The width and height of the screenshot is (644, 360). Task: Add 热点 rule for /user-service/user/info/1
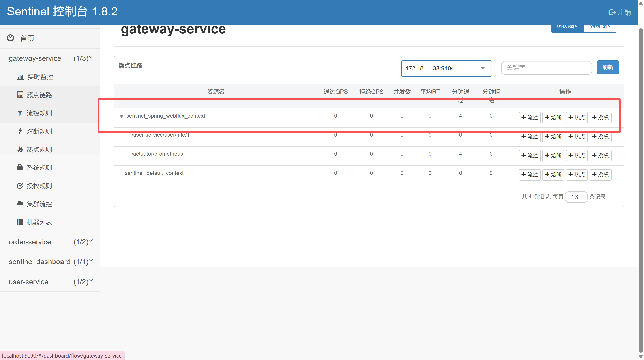[x=577, y=137]
